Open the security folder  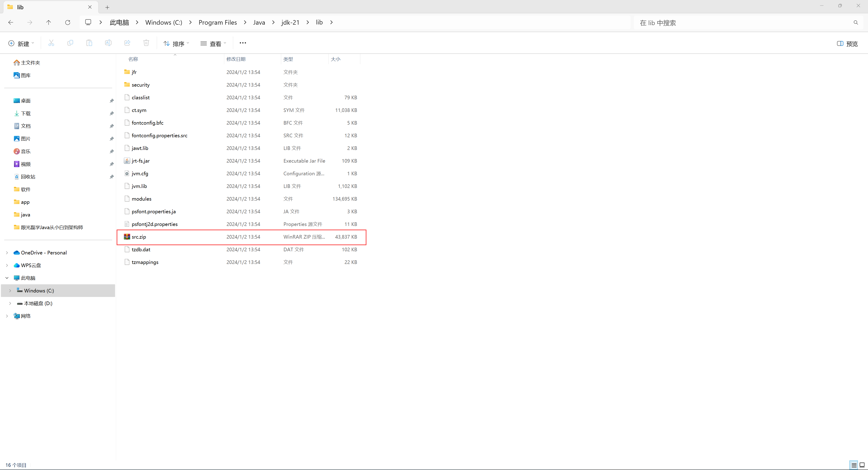click(x=141, y=85)
